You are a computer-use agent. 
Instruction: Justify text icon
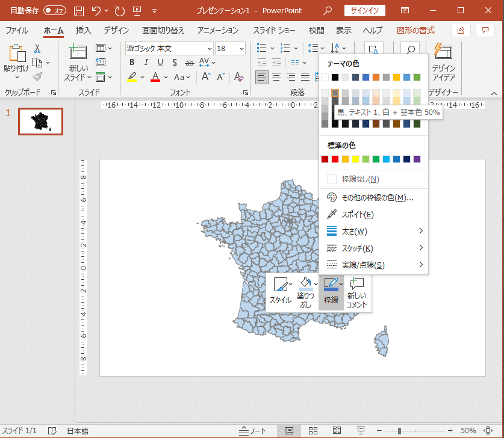[305, 77]
